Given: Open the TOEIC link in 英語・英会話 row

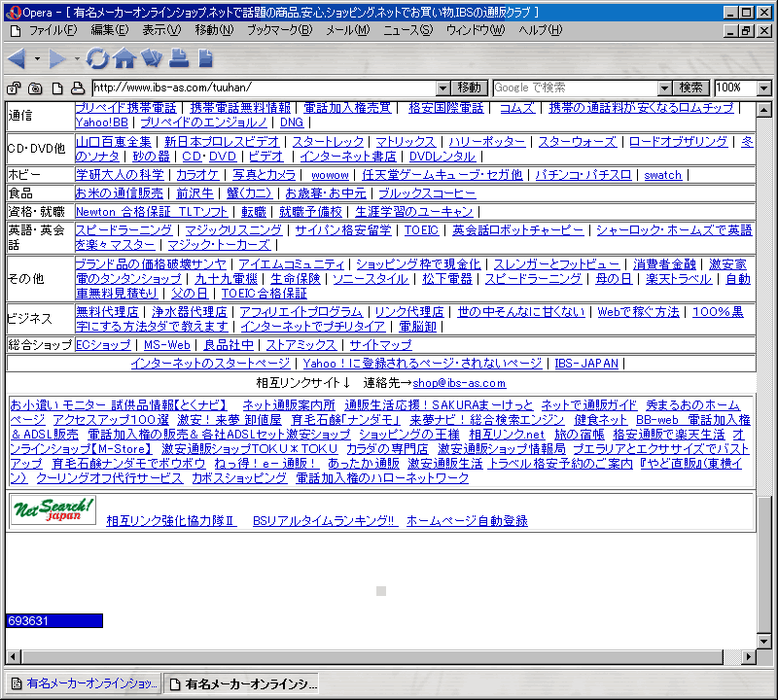Looking at the screenshot, I should 421,230.
